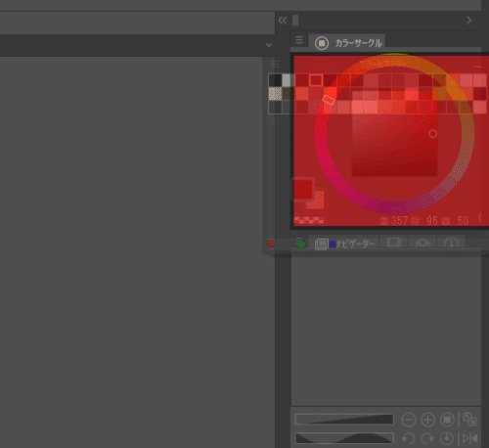Select the カラーサークル tab
The image size is (489, 448).
coord(347,43)
